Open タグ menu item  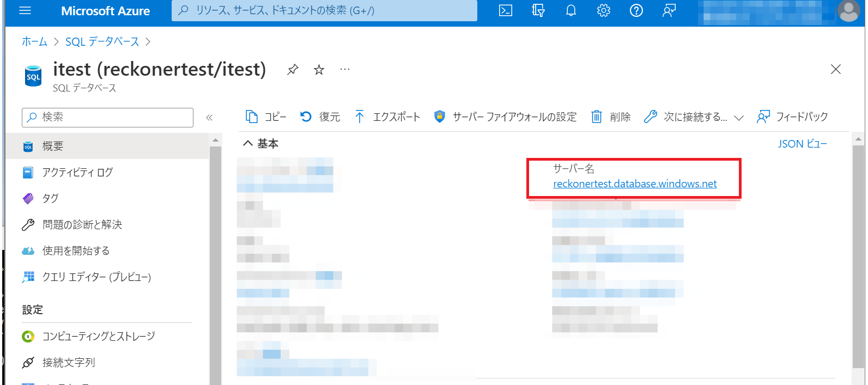pos(107,198)
